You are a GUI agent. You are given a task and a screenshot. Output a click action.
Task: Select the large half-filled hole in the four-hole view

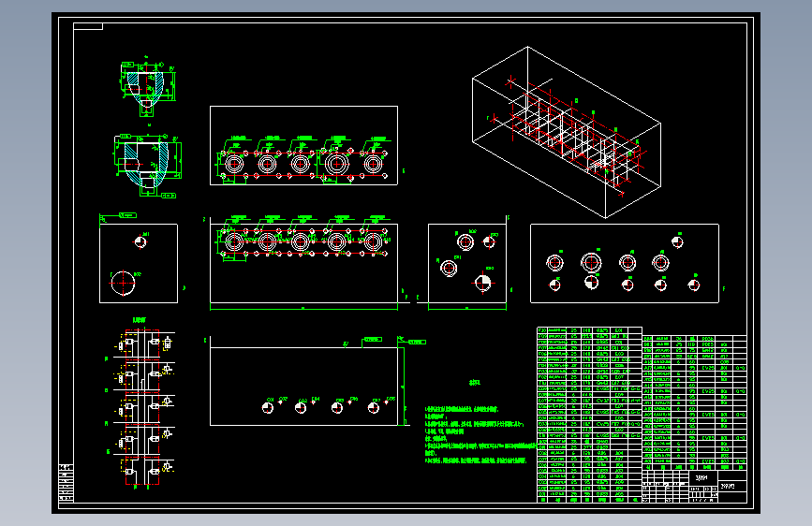tap(482, 283)
